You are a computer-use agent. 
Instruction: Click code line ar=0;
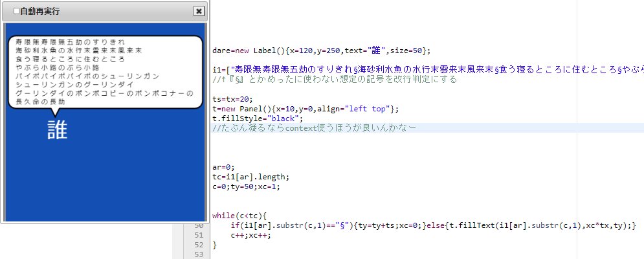point(223,167)
